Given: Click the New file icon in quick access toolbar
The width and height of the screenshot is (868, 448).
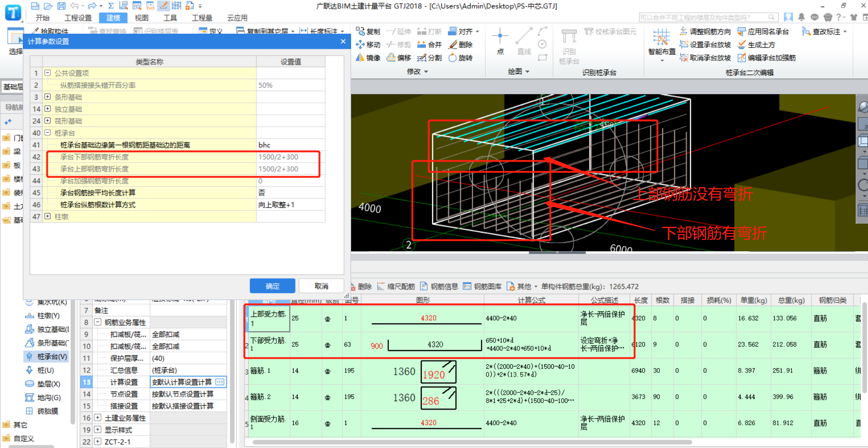Looking at the screenshot, I should click(35, 6).
